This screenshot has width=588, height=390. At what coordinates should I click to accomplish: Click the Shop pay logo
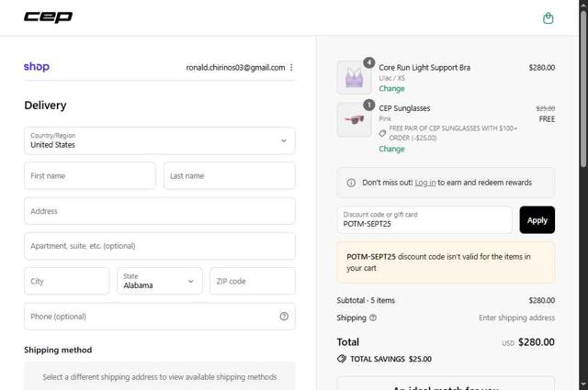click(x=37, y=67)
